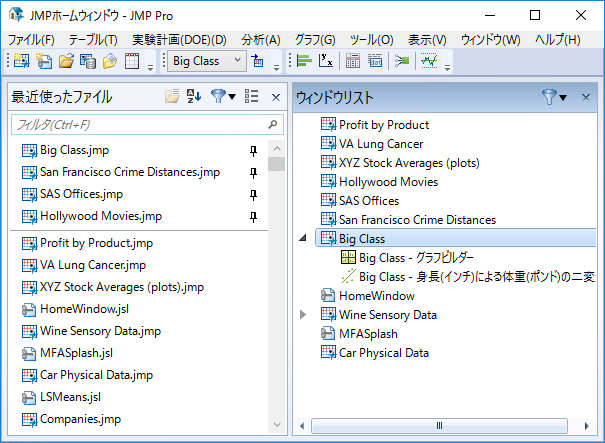Close the ウィンドウリスト panel
The height and width of the screenshot is (443, 605).
point(586,97)
